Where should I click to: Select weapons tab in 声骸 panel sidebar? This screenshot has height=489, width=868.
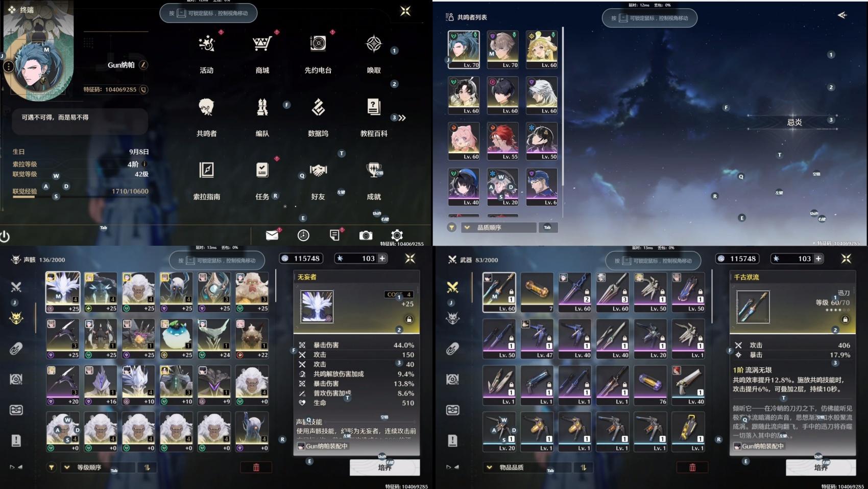click(x=16, y=287)
